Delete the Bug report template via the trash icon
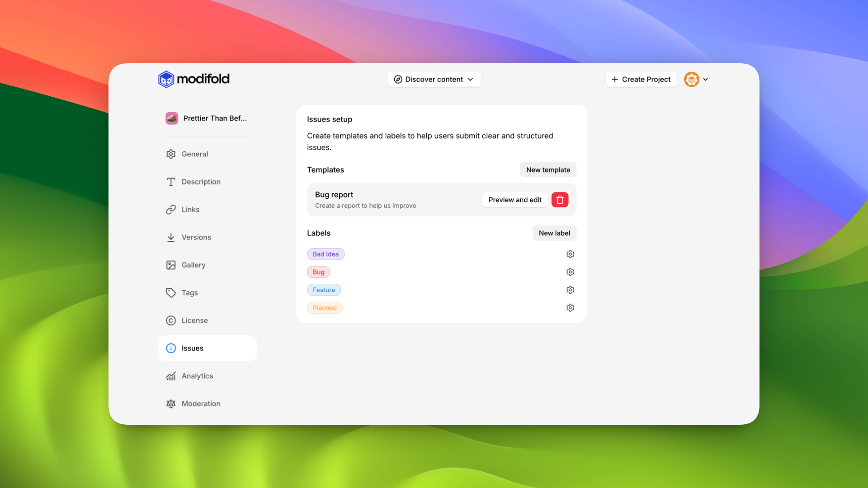The height and width of the screenshot is (488, 868). click(560, 200)
